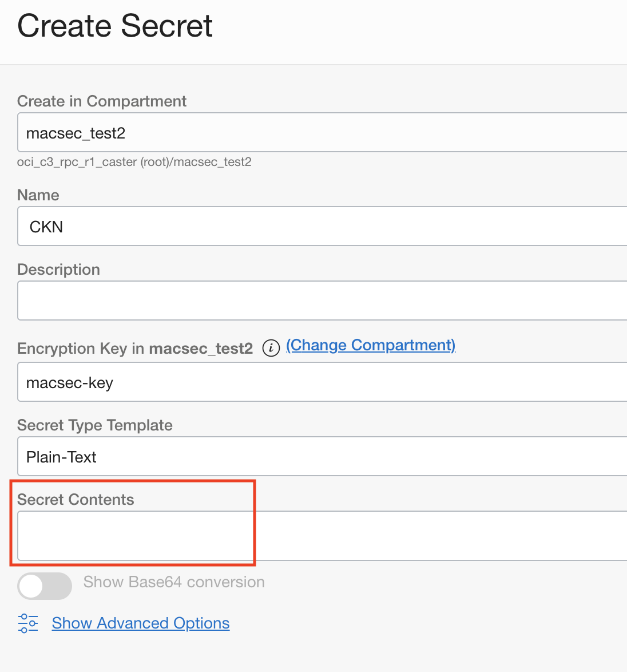This screenshot has width=627, height=672.
Task: Click the sliders icon next to Show Advanced Options
Action: pyautogui.click(x=28, y=623)
